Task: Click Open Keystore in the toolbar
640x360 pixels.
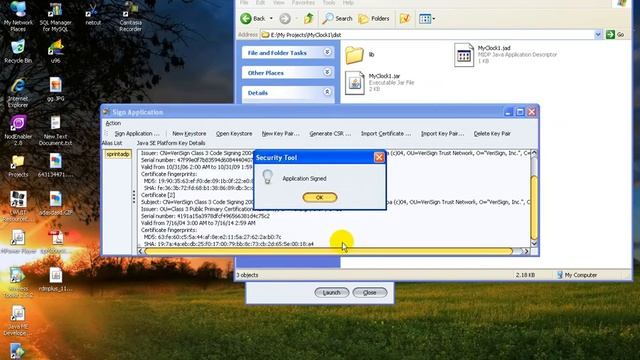Action: point(234,133)
